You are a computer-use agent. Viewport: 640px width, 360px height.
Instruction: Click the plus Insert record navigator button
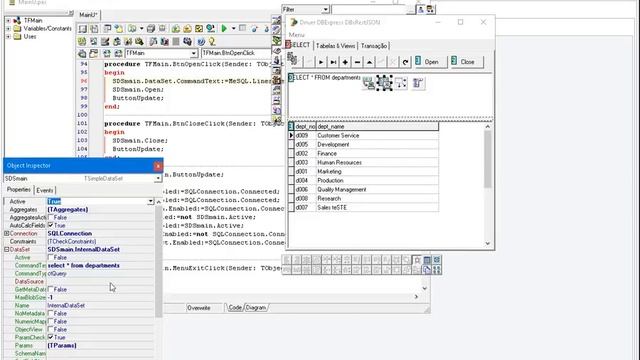click(345, 62)
